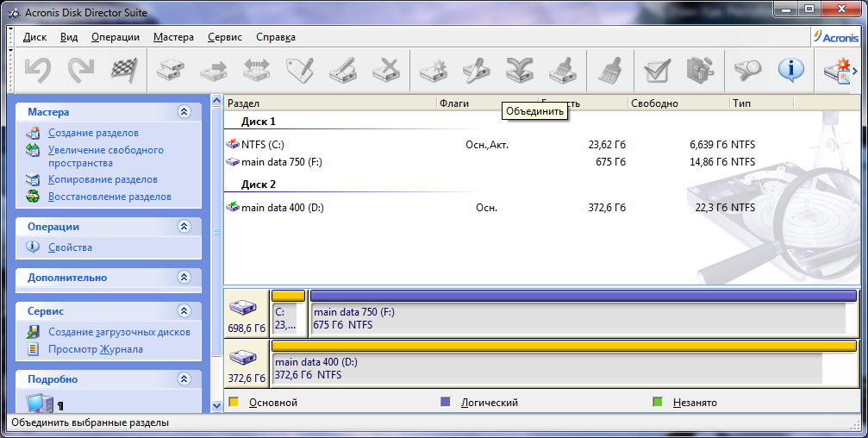868x438 pixels.
Task: Select the NTFS (C:) partition row
Action: tap(490, 145)
